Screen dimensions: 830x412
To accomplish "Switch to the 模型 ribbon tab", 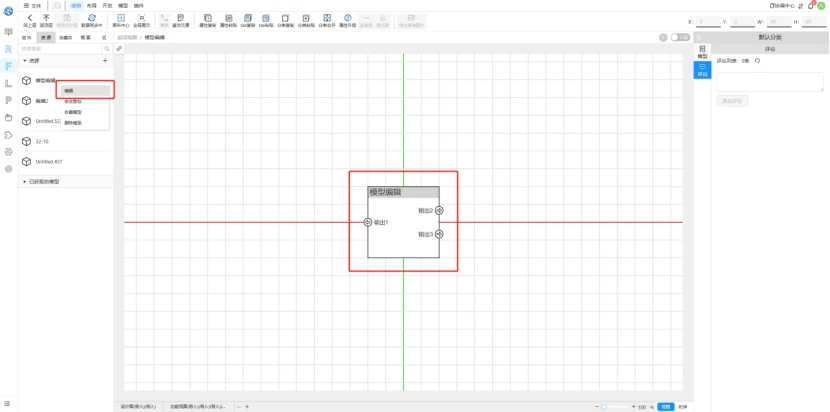I will click(123, 5).
